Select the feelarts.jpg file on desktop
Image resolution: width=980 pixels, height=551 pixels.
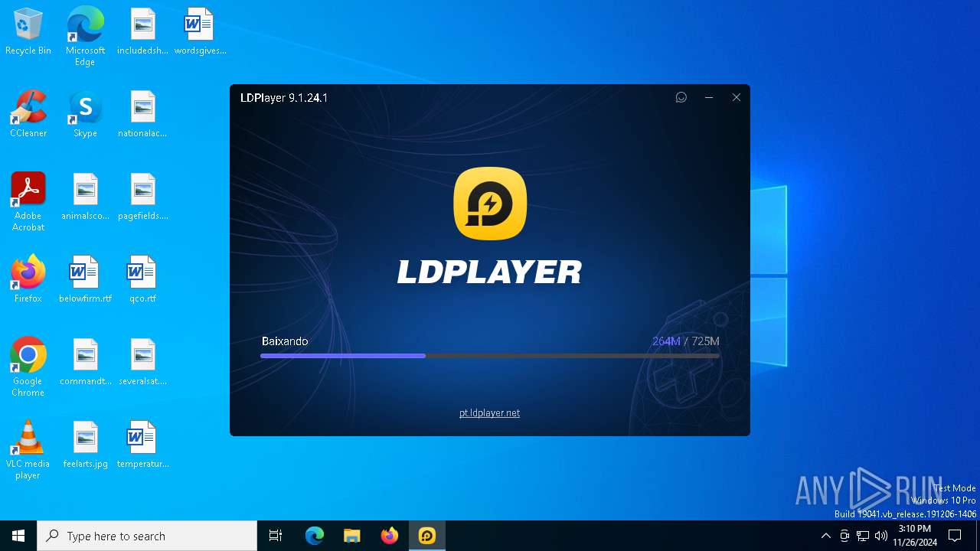[x=85, y=445]
